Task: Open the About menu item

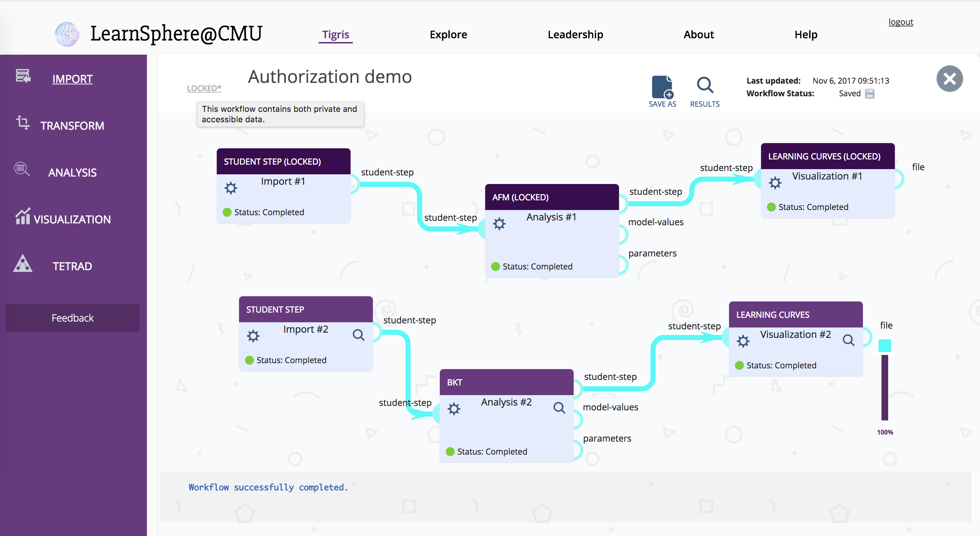Action: (699, 35)
